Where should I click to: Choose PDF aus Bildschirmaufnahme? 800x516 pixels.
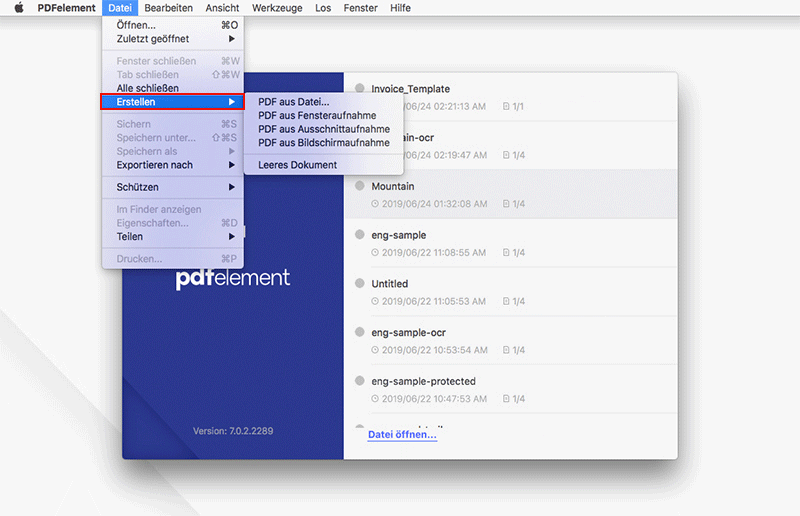pyautogui.click(x=323, y=142)
